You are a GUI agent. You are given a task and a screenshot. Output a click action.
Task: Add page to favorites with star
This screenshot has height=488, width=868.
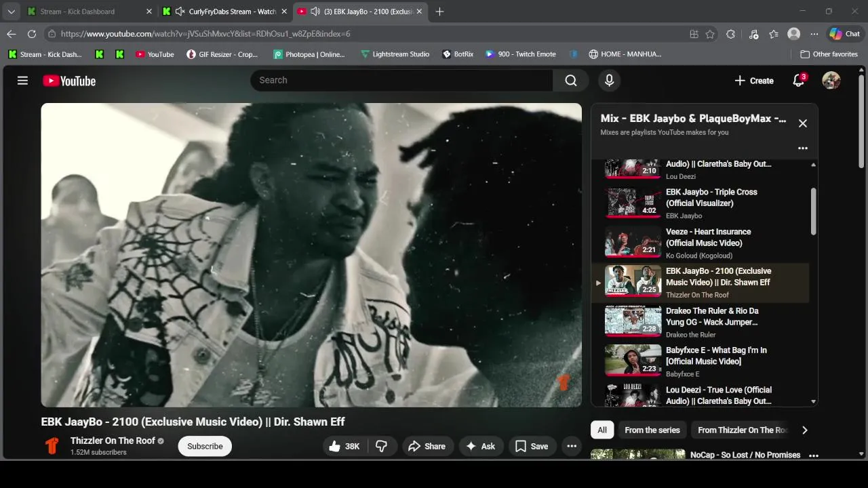tap(710, 34)
